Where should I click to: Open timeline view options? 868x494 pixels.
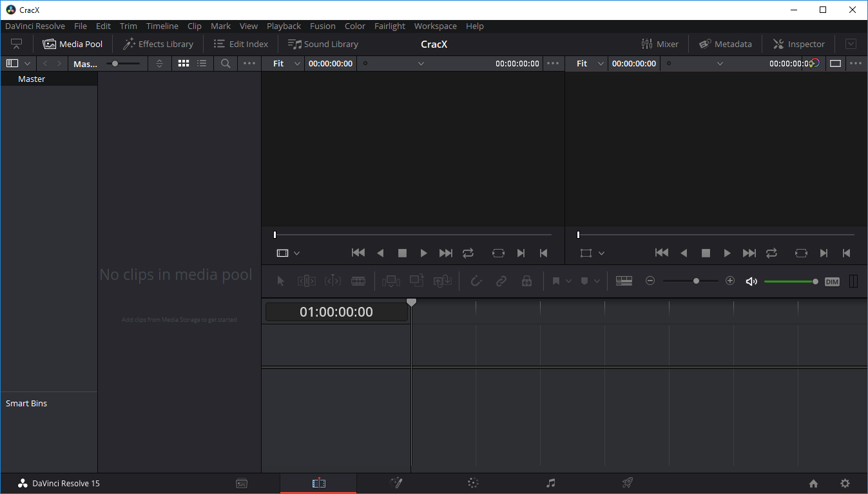click(x=624, y=281)
